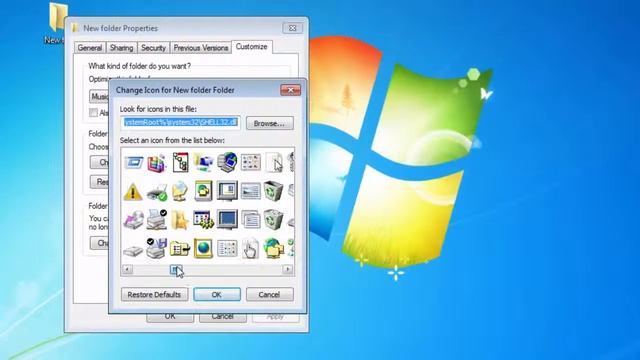This screenshot has height=360, width=640.
Task: Go to the Security tab
Action: [x=153, y=48]
